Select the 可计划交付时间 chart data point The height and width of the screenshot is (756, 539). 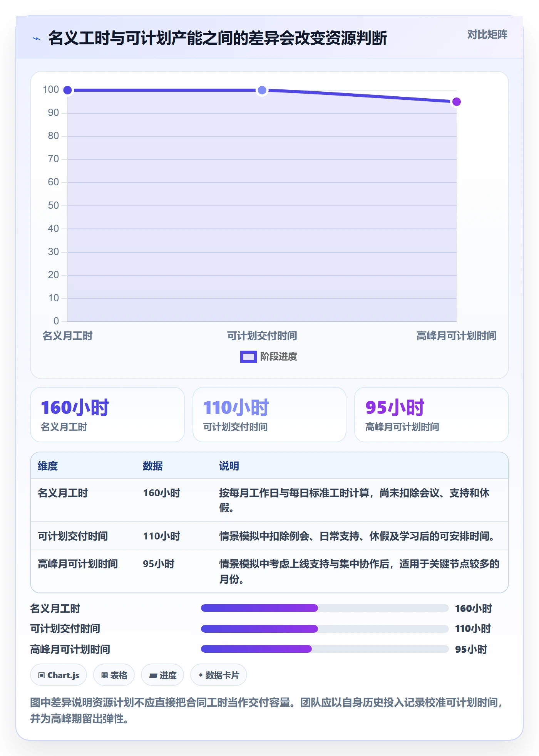(262, 90)
